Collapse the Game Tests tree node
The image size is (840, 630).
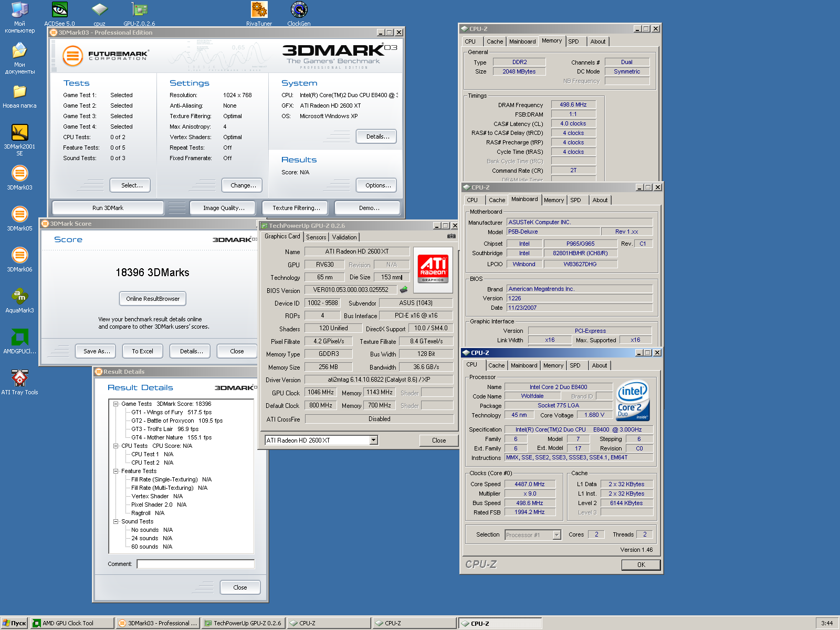coord(115,404)
